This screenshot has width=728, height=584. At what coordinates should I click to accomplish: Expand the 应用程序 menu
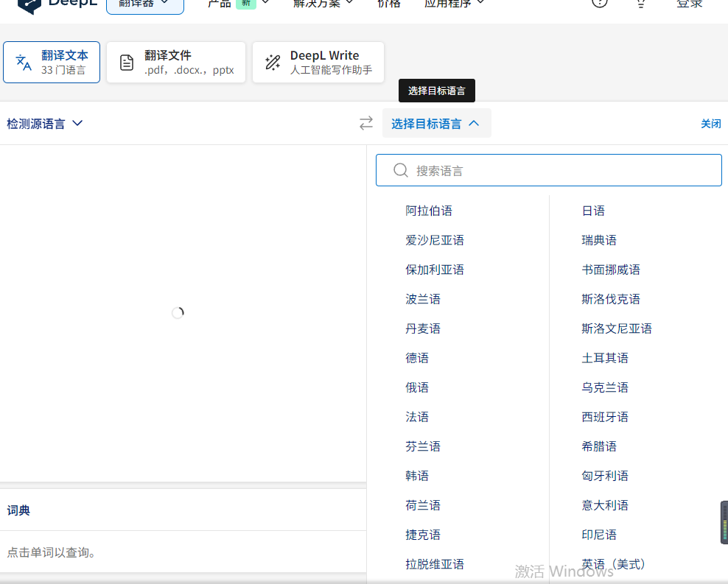tap(454, 4)
